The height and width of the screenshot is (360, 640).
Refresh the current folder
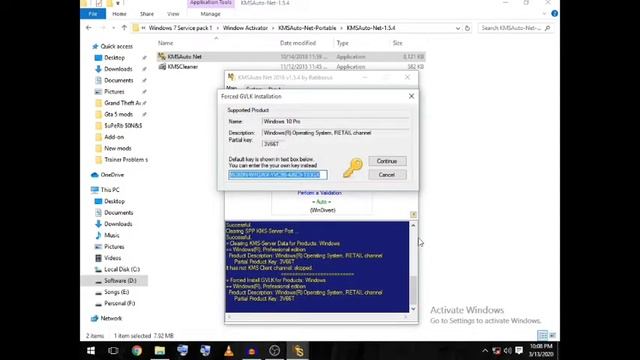pyautogui.click(x=467, y=28)
